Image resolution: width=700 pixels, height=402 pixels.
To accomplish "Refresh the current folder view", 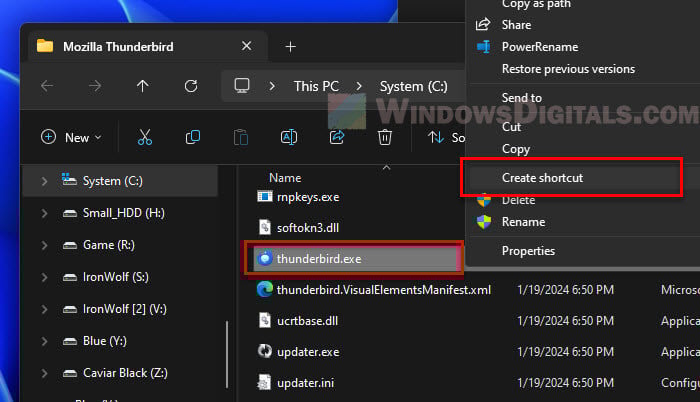I will pyautogui.click(x=191, y=86).
